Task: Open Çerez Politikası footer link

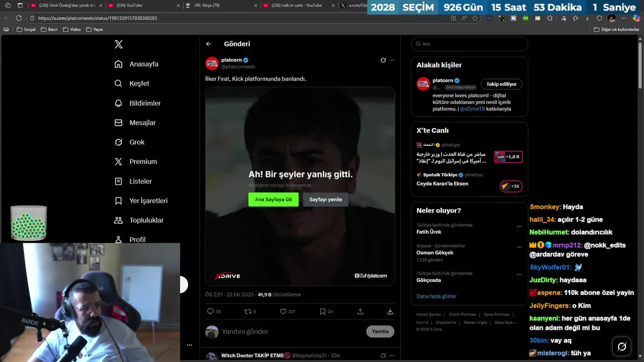Action: [x=497, y=314]
